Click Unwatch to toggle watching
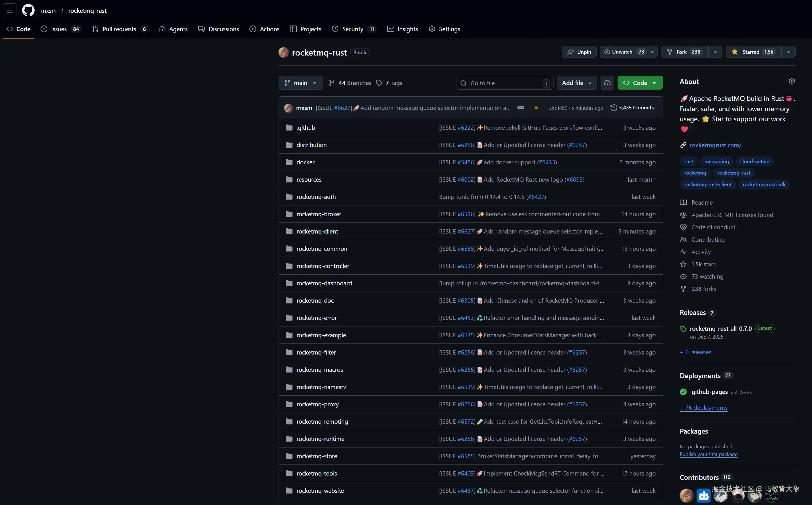The width and height of the screenshot is (812, 505). point(622,52)
